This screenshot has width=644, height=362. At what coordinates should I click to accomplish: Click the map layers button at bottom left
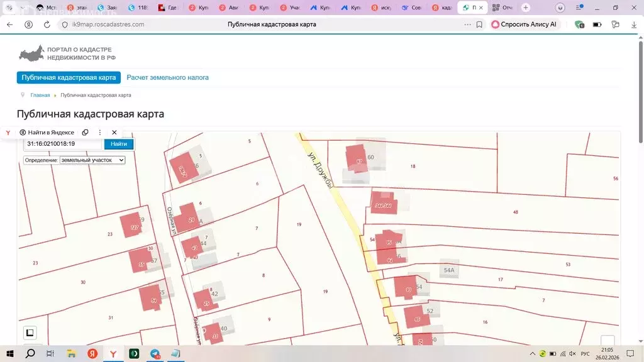tap(30, 332)
